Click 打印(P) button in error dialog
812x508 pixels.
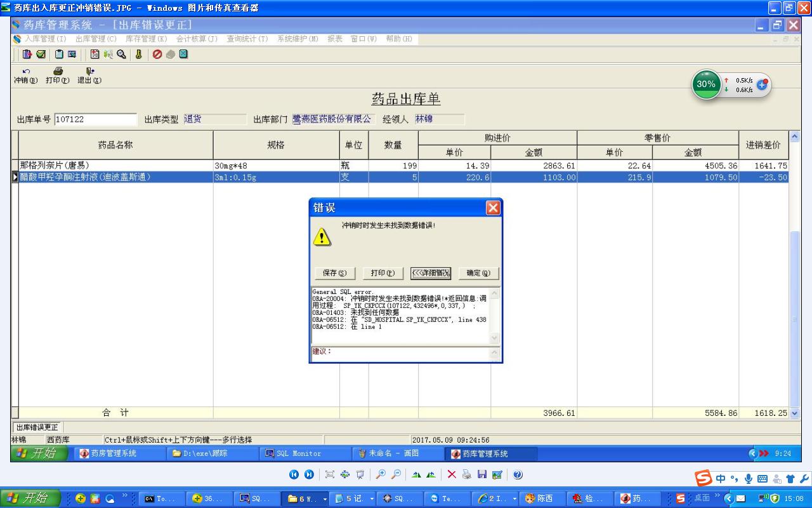tap(383, 273)
